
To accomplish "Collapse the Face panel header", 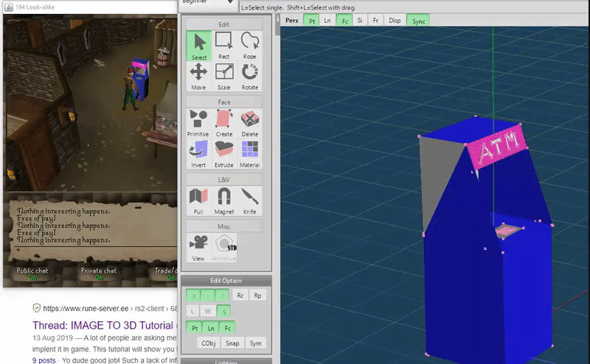I will tap(224, 102).
